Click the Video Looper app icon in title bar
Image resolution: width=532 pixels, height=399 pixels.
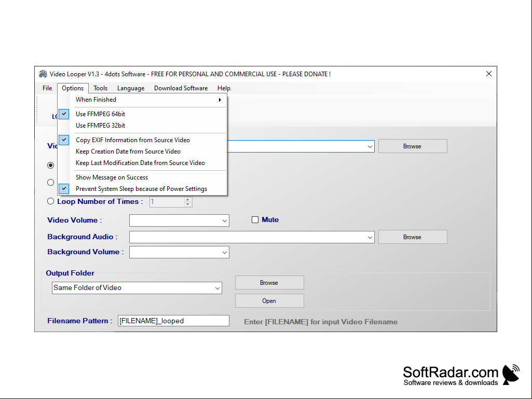(x=43, y=74)
